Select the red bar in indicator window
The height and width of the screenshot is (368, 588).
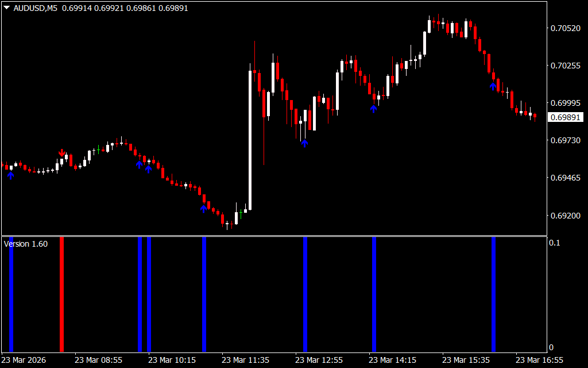(x=61, y=294)
